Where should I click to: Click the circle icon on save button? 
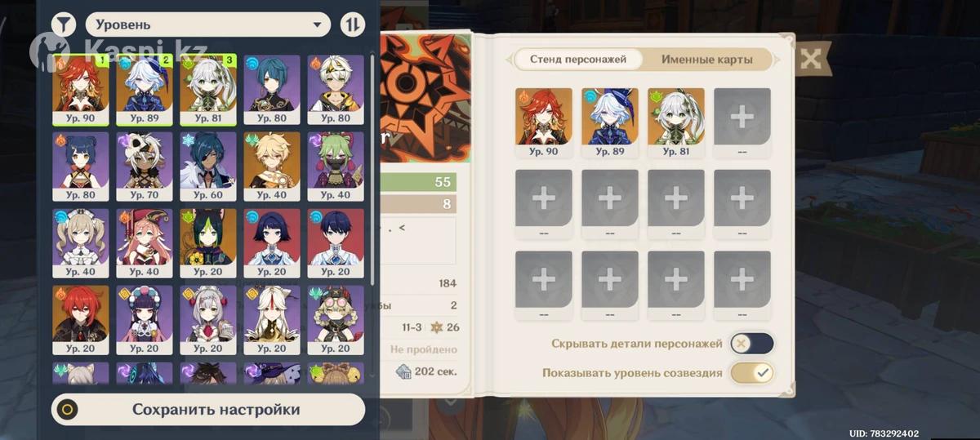coord(69,410)
